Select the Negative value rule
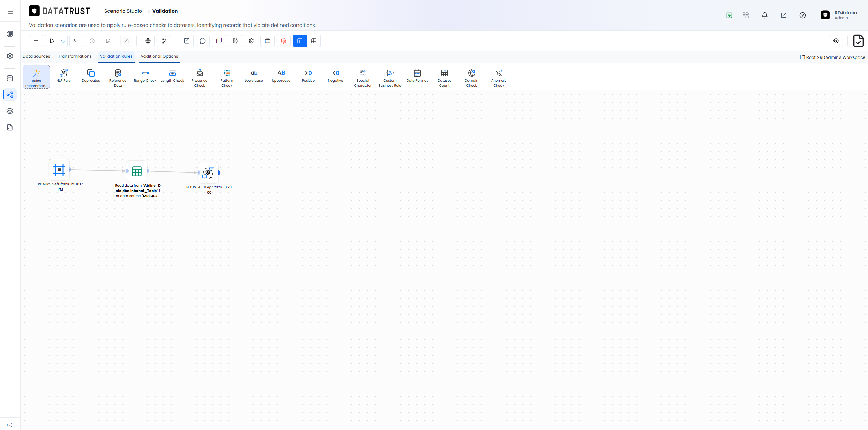The height and width of the screenshot is (430, 868). click(x=336, y=76)
